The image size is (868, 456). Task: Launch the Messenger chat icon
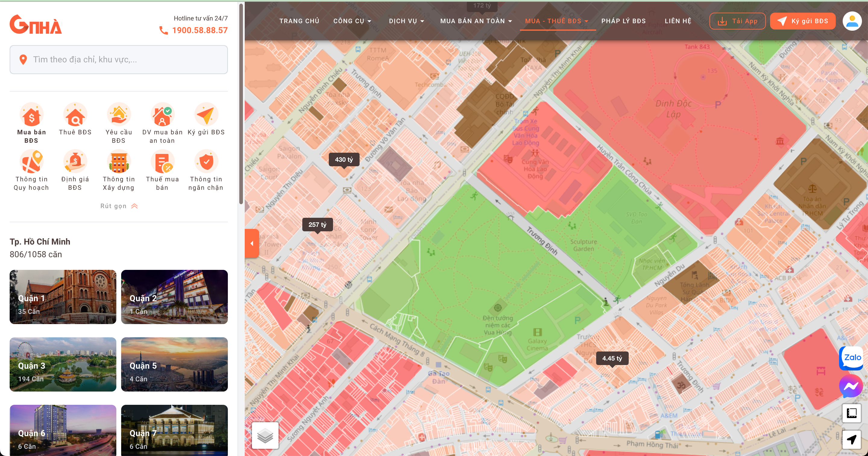point(851,386)
